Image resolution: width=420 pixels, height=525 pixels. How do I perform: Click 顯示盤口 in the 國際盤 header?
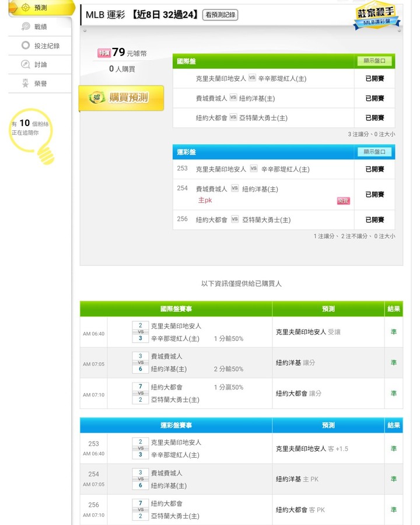click(x=374, y=61)
